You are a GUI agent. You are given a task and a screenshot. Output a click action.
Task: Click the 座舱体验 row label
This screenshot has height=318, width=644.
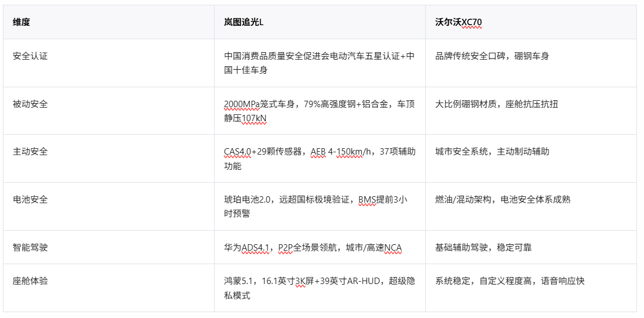[30, 281]
